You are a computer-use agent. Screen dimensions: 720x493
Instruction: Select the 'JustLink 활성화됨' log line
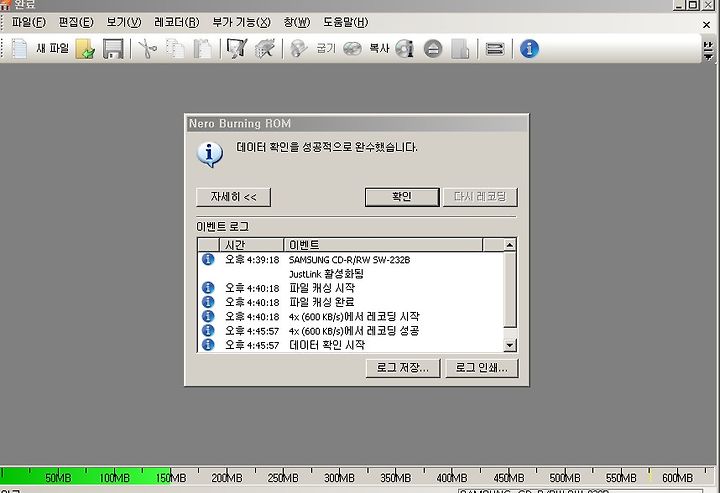pyautogui.click(x=326, y=274)
